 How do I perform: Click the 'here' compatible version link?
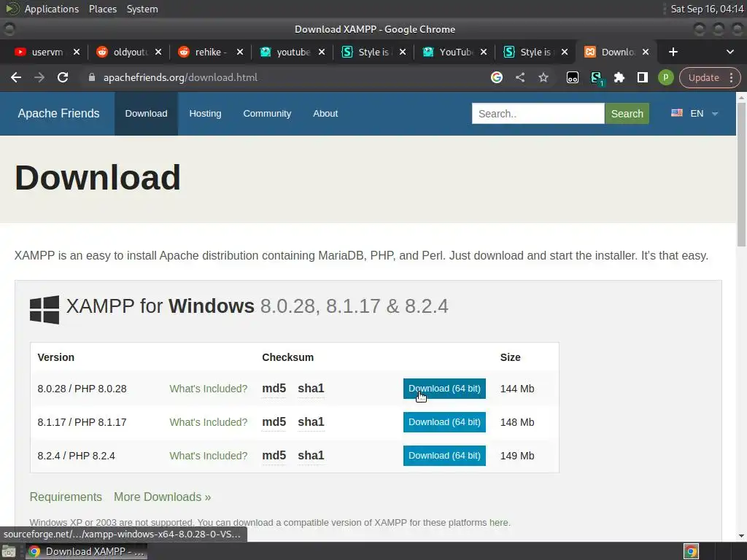click(499, 522)
